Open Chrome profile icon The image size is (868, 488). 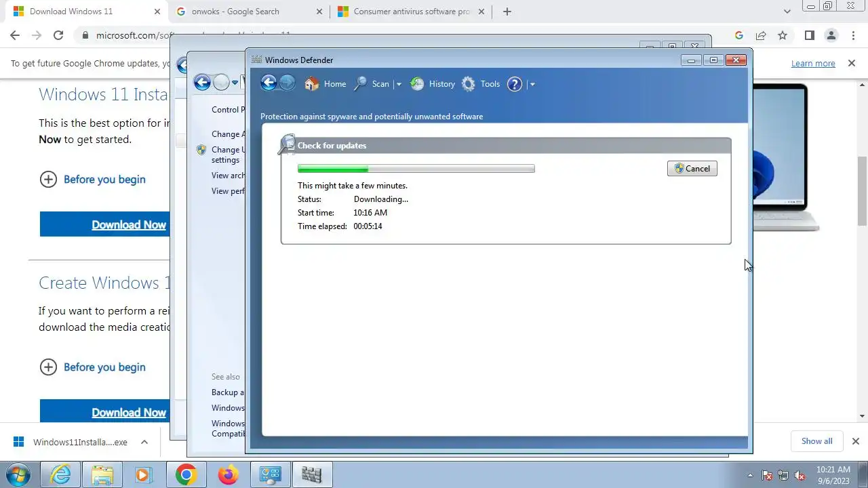[x=831, y=35]
